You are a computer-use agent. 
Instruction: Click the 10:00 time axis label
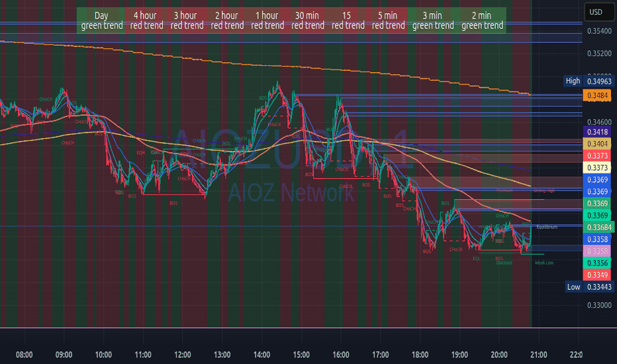pos(103,355)
